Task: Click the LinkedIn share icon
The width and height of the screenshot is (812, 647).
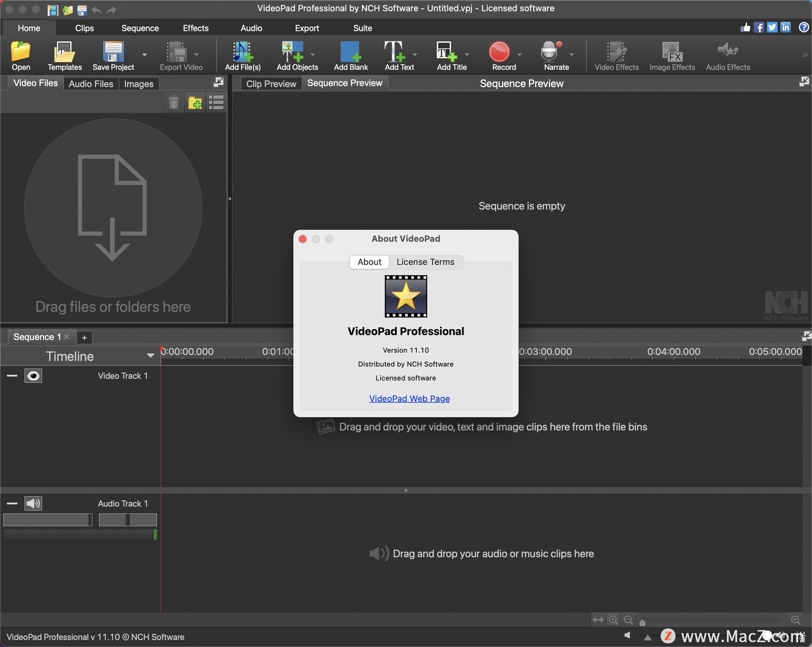Action: [x=785, y=27]
